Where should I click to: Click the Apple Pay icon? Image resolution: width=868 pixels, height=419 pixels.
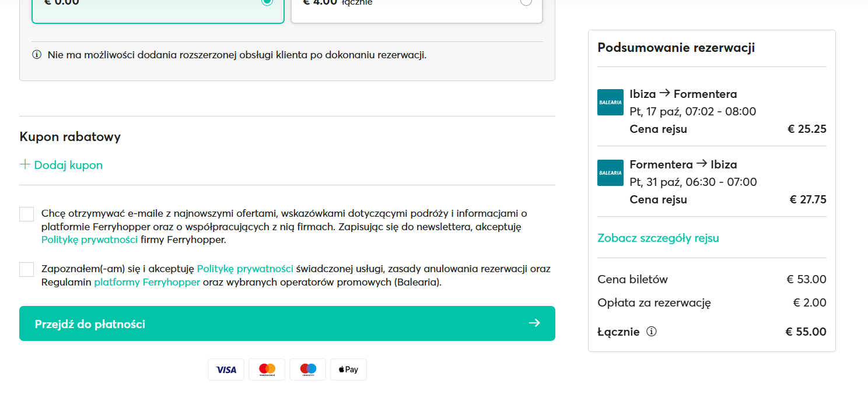click(x=348, y=369)
